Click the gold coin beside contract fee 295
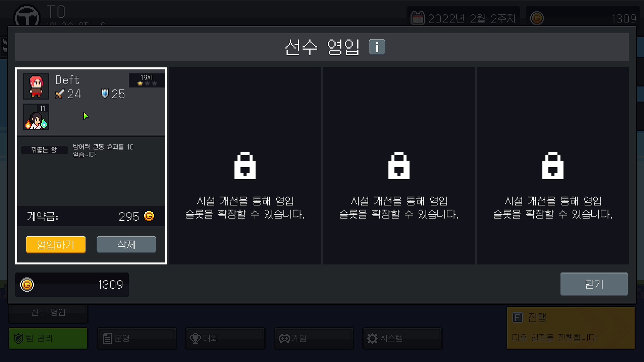The image size is (644, 362). tap(149, 217)
